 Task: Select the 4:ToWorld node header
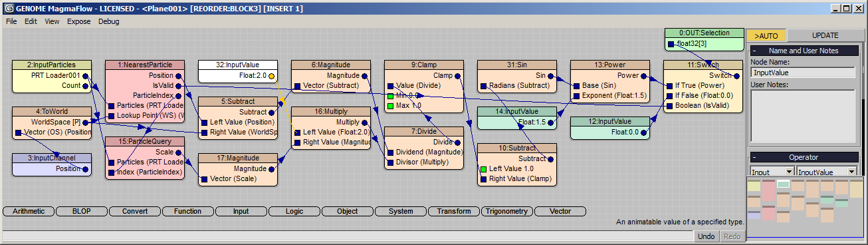point(52,112)
